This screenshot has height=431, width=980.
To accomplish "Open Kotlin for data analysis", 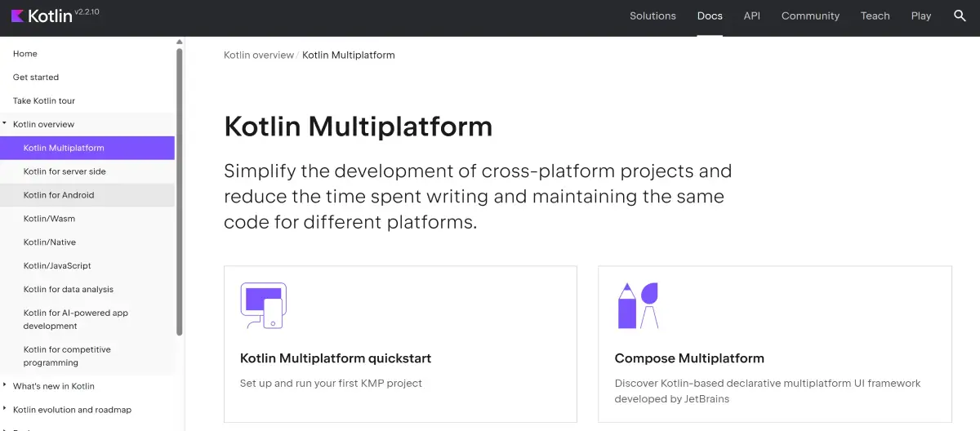I will [69, 290].
